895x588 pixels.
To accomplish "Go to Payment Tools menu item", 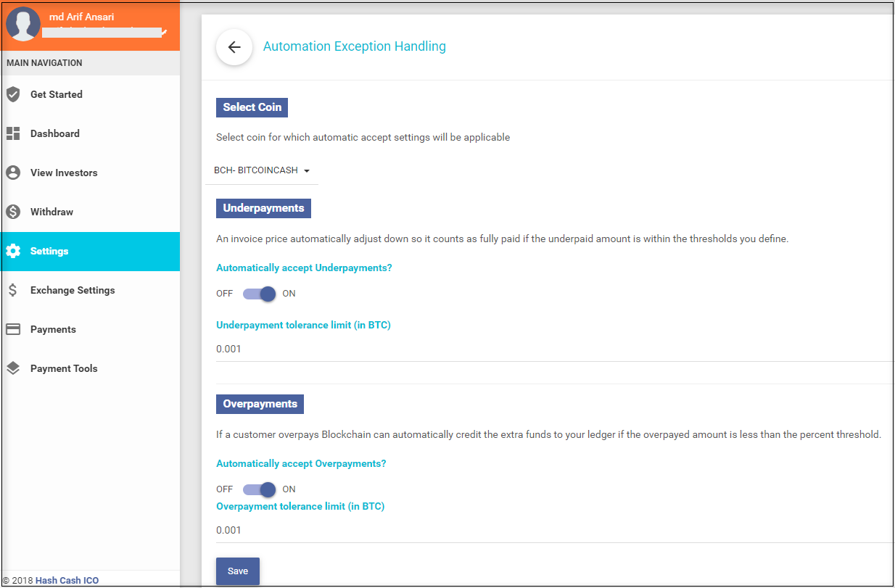I will click(x=64, y=368).
